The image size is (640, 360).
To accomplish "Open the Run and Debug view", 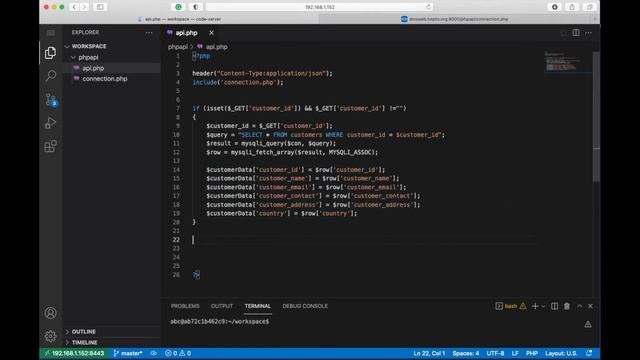I will 51,123.
